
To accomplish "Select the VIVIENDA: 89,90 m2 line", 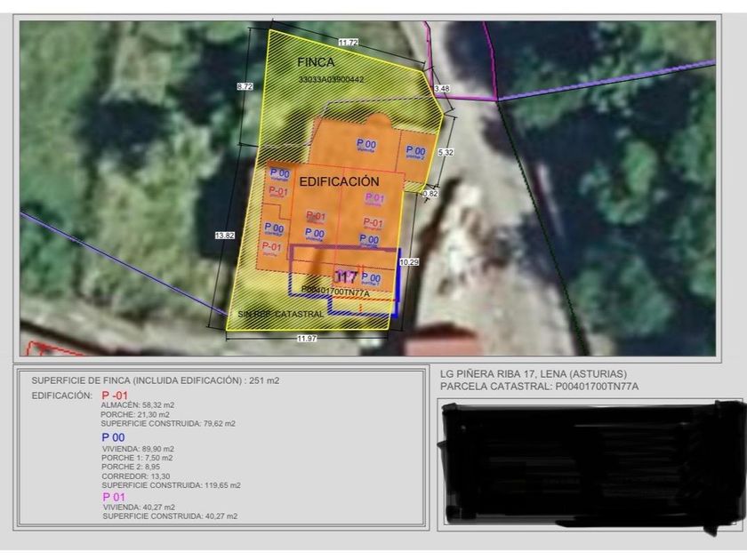I will click(138, 449).
